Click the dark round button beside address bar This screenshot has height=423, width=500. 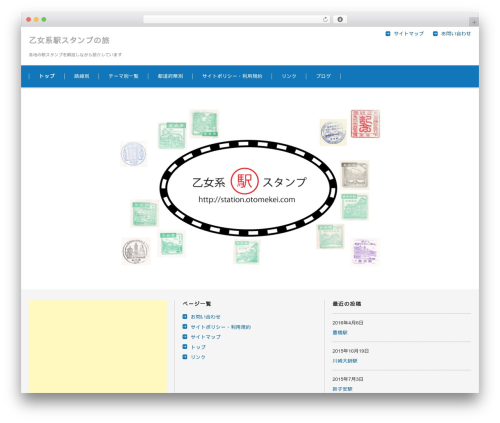pyautogui.click(x=340, y=19)
